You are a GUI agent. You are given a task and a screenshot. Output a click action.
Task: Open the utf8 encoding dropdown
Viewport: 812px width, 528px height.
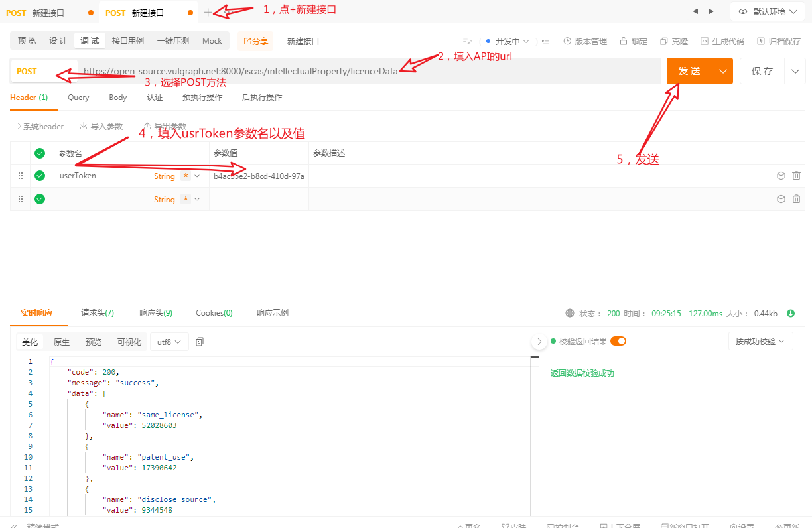[170, 342]
